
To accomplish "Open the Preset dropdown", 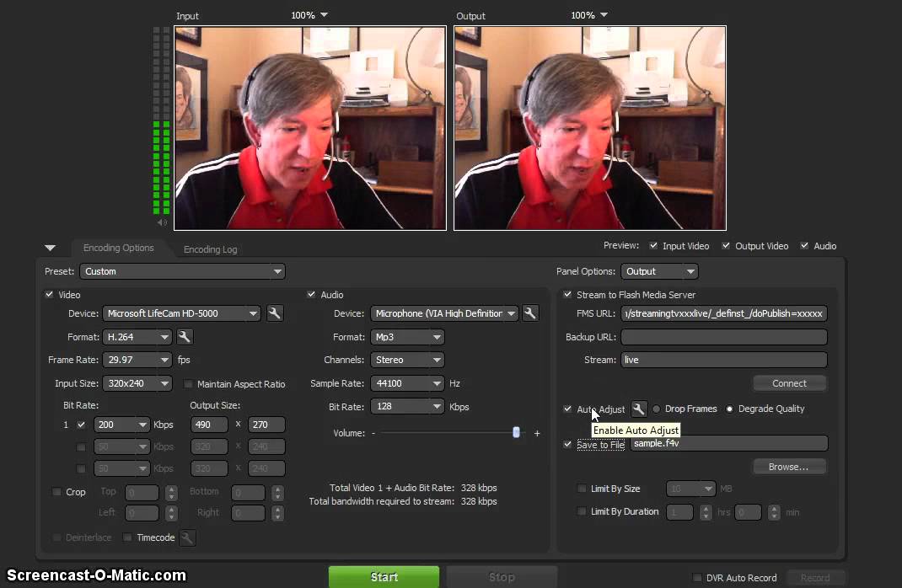I will 182,271.
